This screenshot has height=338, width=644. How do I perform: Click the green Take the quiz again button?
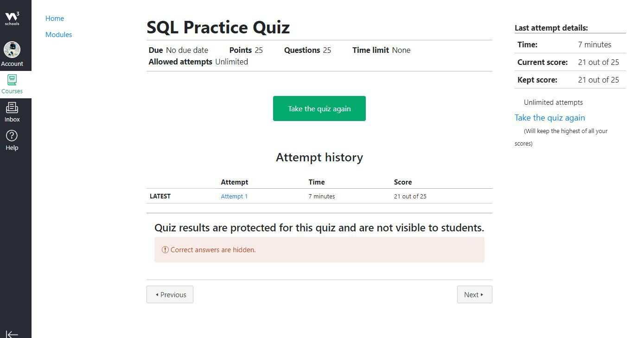tap(319, 108)
